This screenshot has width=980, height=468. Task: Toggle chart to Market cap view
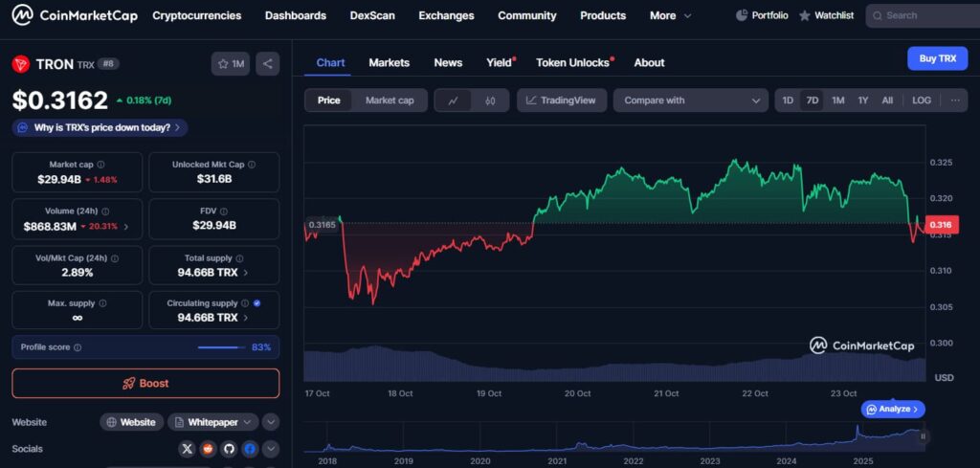(x=390, y=100)
